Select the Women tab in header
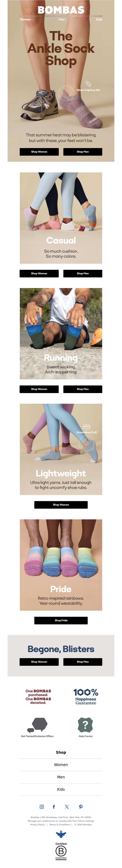This screenshot has width=122, height=868. pos(25,19)
